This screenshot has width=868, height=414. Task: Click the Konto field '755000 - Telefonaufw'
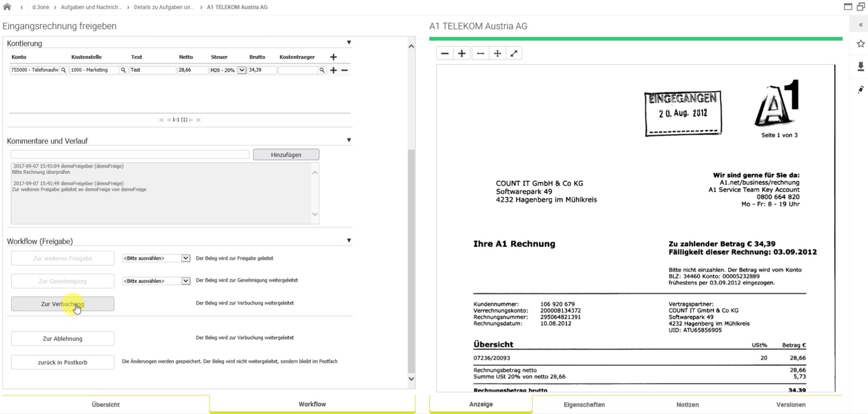coord(35,70)
